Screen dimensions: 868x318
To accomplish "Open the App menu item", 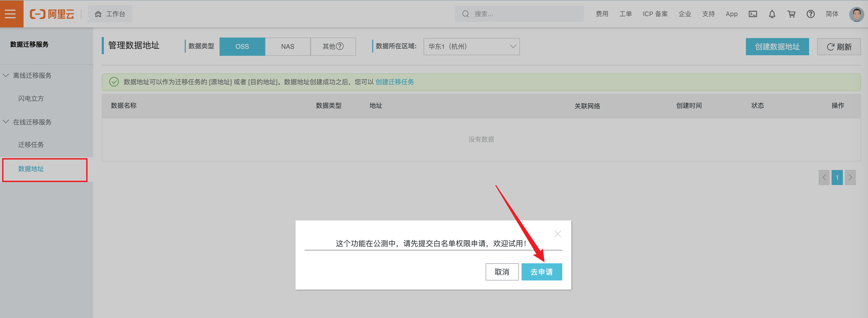I will (731, 14).
